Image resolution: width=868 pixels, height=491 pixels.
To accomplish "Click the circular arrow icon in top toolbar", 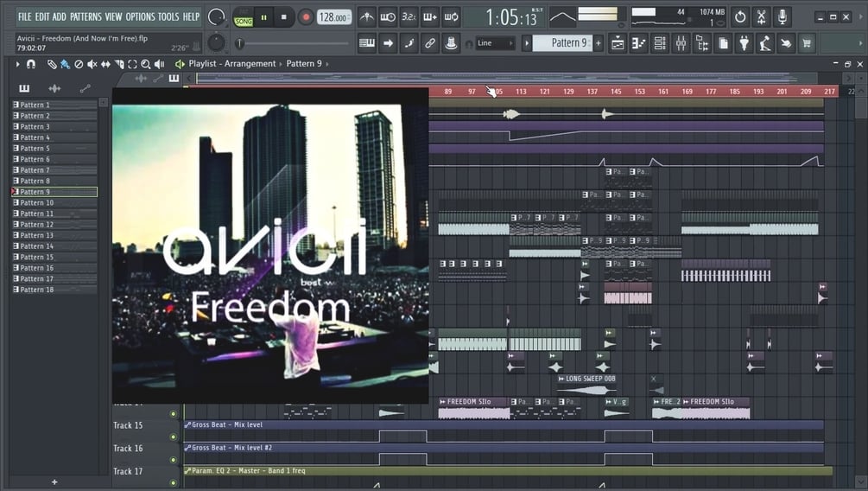I will (x=740, y=17).
